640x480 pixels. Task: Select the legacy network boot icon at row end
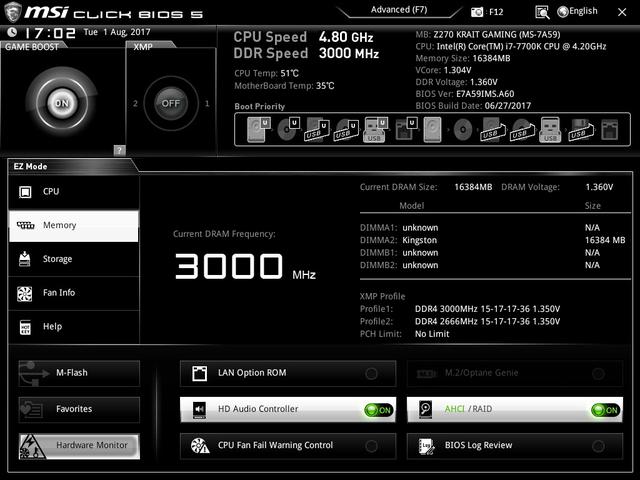(x=610, y=129)
